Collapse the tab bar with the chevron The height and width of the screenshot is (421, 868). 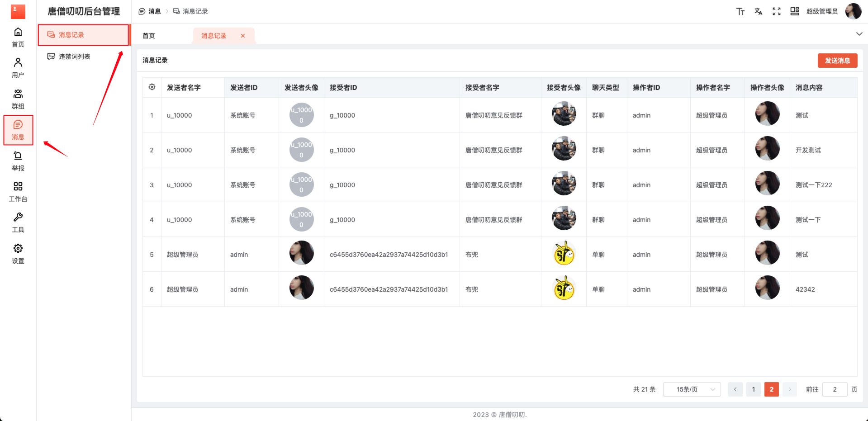[858, 33]
